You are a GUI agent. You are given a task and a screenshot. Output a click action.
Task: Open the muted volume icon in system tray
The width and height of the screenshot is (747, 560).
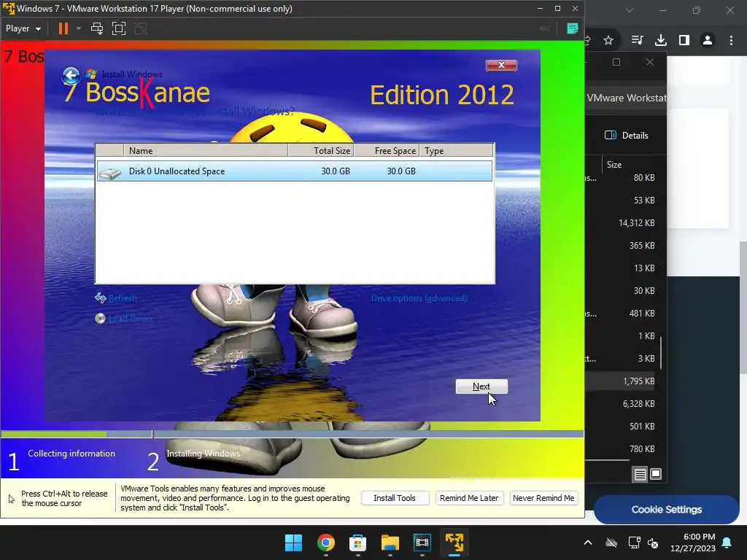click(653, 542)
